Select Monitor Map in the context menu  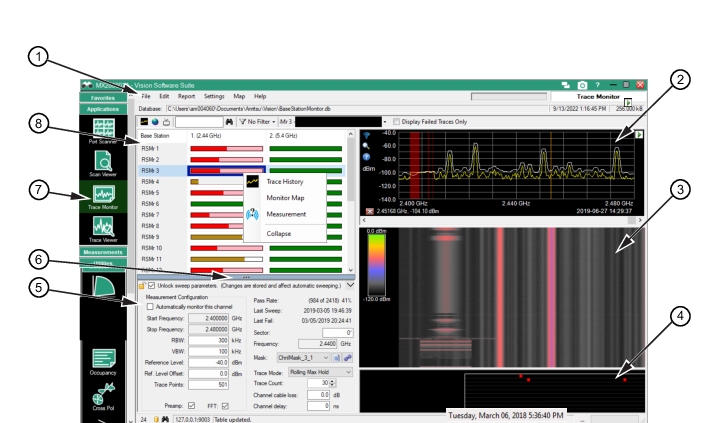point(285,199)
